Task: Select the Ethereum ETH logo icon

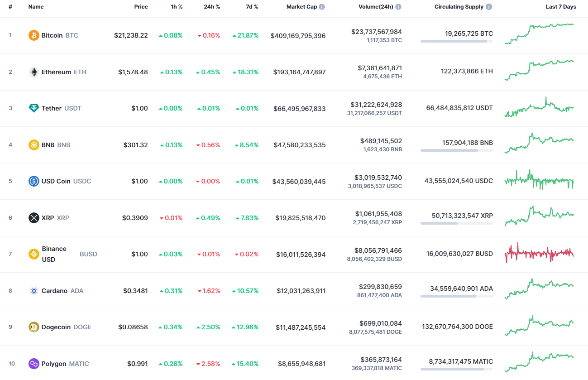Action: [33, 72]
